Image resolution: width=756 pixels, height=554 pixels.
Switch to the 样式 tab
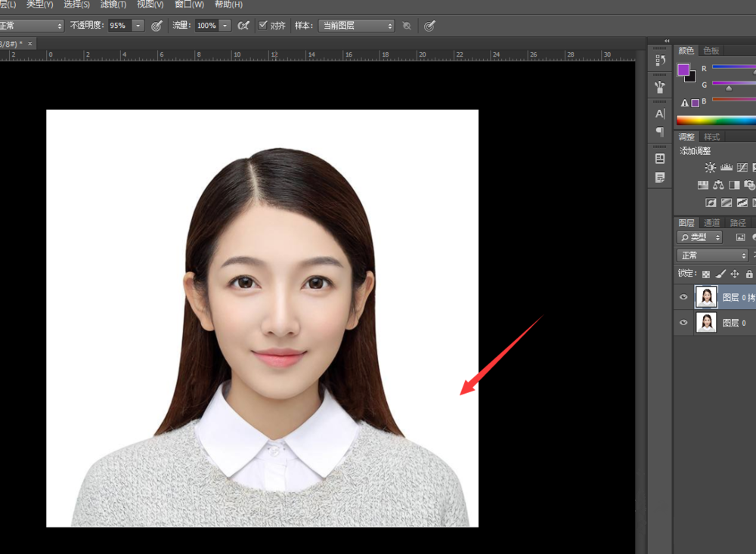(x=711, y=137)
